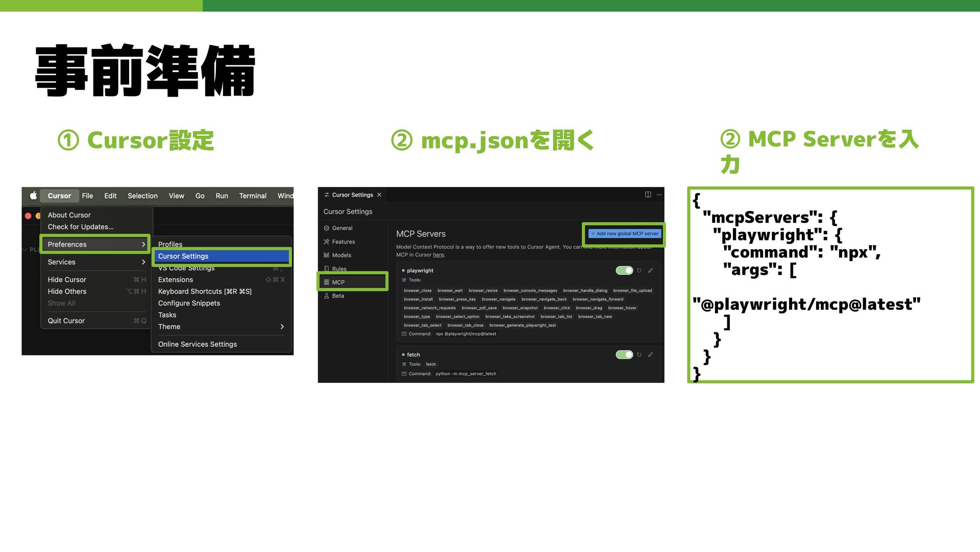Open the three-dots more actions menu
Image resolution: width=980 pixels, height=552 pixels.
(659, 195)
